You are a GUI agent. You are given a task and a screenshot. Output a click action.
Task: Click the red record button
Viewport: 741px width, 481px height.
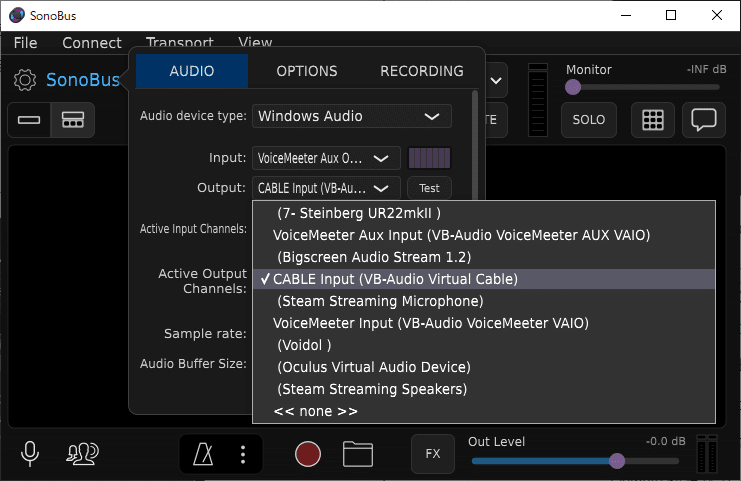click(308, 454)
